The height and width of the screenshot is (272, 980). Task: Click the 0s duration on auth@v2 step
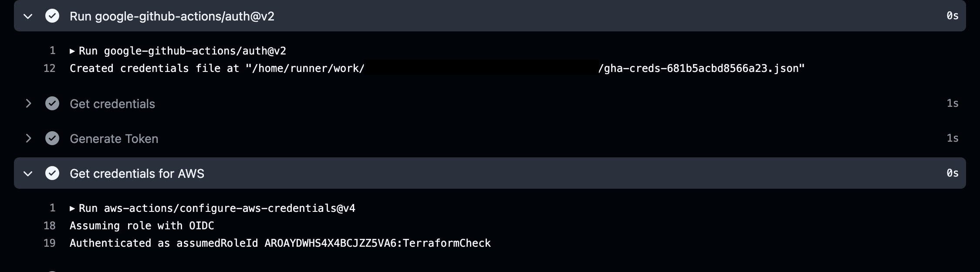952,16
